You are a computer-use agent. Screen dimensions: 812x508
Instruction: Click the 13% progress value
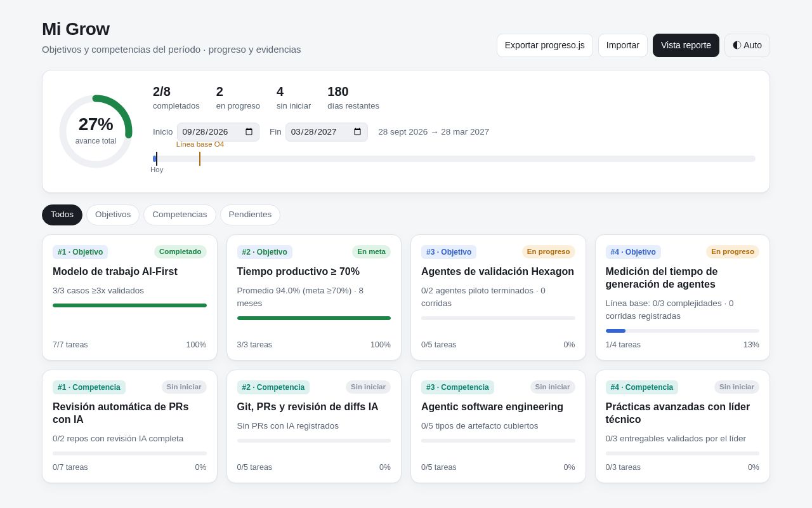[x=751, y=345]
